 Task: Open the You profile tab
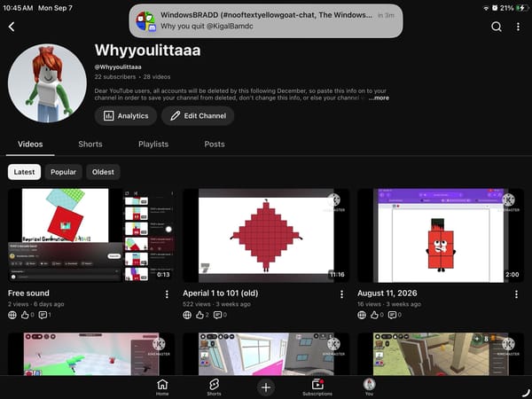[369, 387]
